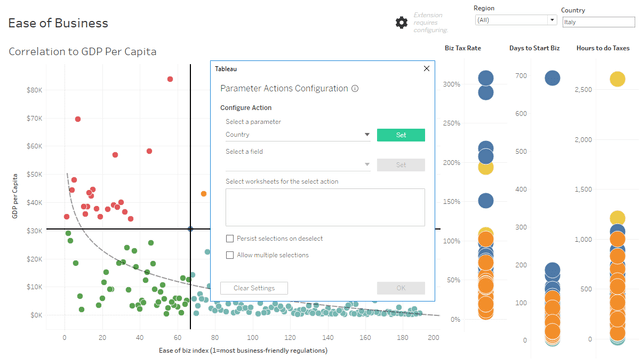640x363 pixels.
Task: Open the Region filter dropdown
Action: point(516,20)
